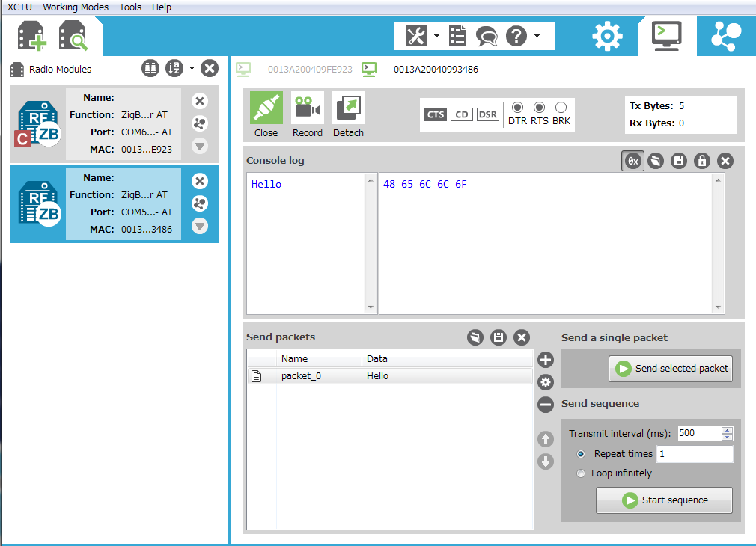This screenshot has width=756, height=546.
Task: Open the Help icon dropdown arrow
Action: [537, 36]
